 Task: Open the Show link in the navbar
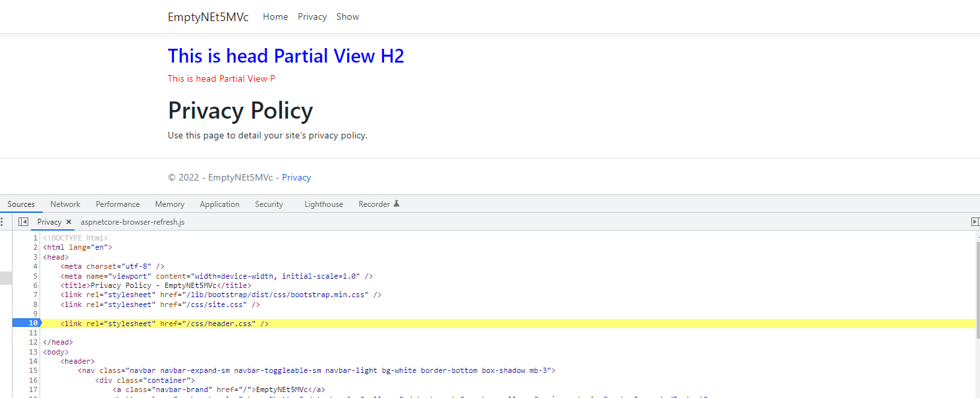click(348, 16)
